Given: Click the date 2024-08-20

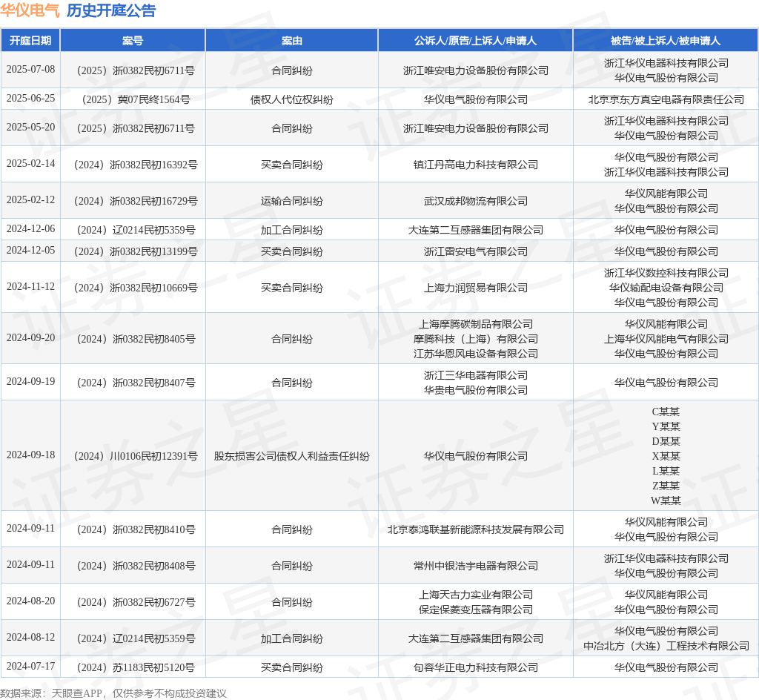Looking at the screenshot, I should click(x=30, y=601).
